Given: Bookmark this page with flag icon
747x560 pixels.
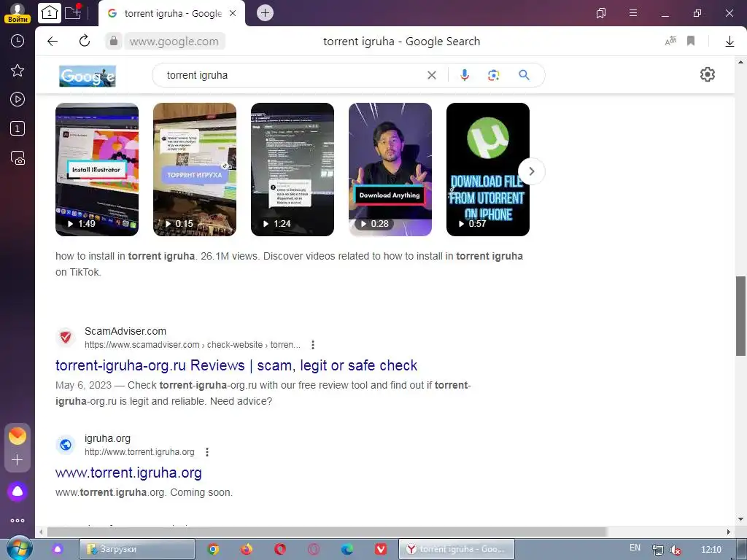Looking at the screenshot, I should 691,41.
